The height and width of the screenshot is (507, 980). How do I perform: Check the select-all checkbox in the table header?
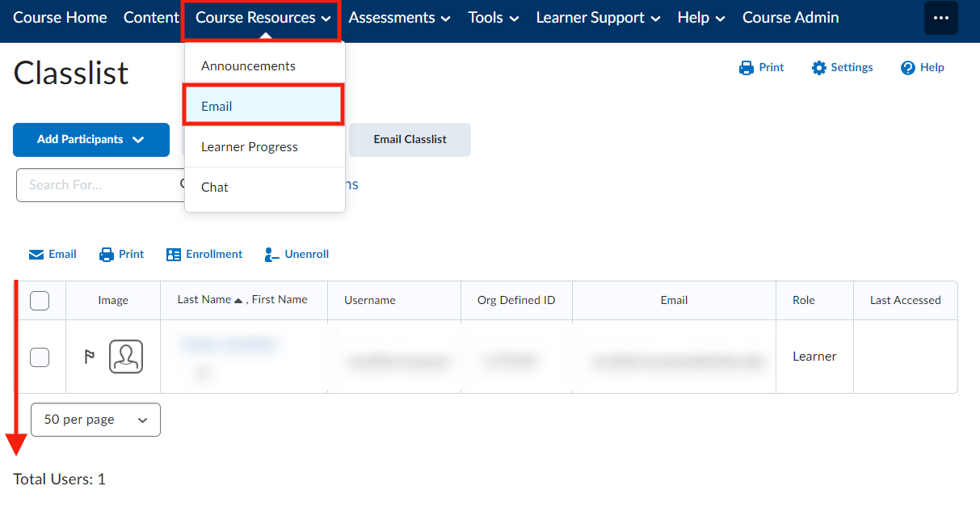point(40,301)
